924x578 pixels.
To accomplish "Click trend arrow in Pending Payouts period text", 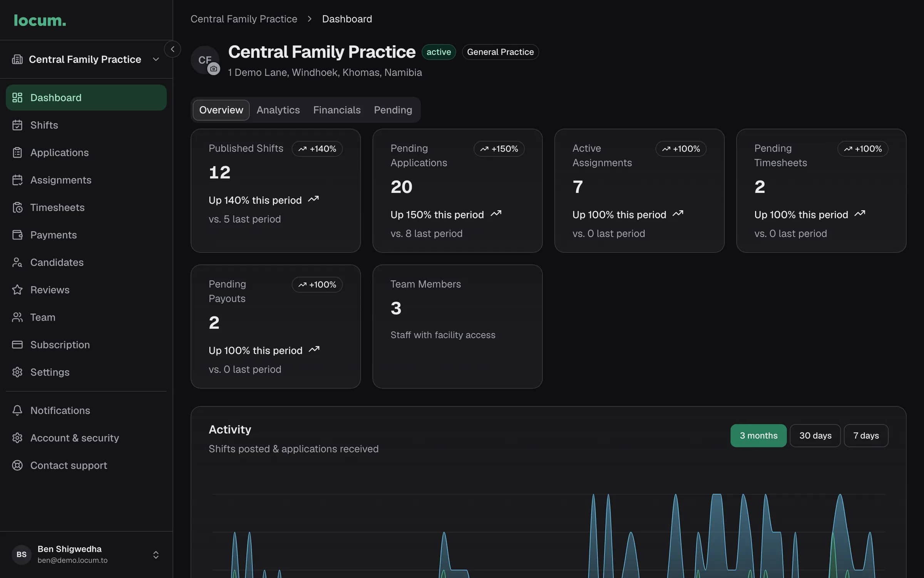I will pyautogui.click(x=314, y=349).
